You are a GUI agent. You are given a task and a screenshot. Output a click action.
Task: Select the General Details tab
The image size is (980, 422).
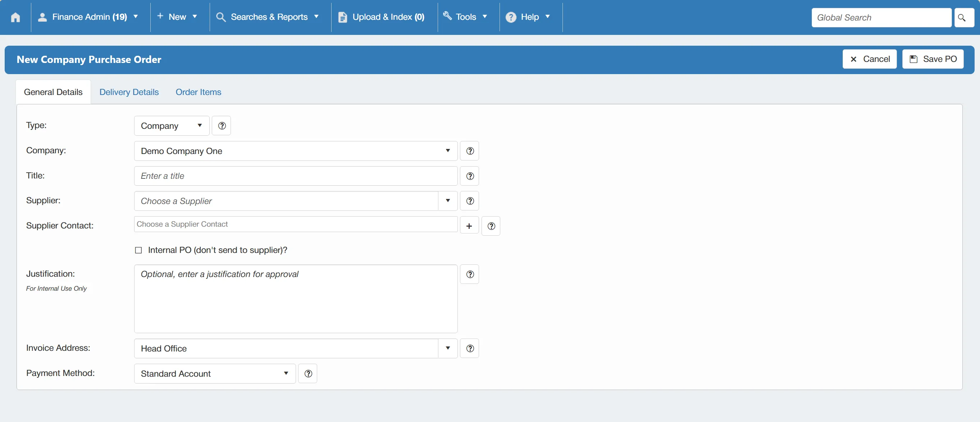(x=53, y=92)
